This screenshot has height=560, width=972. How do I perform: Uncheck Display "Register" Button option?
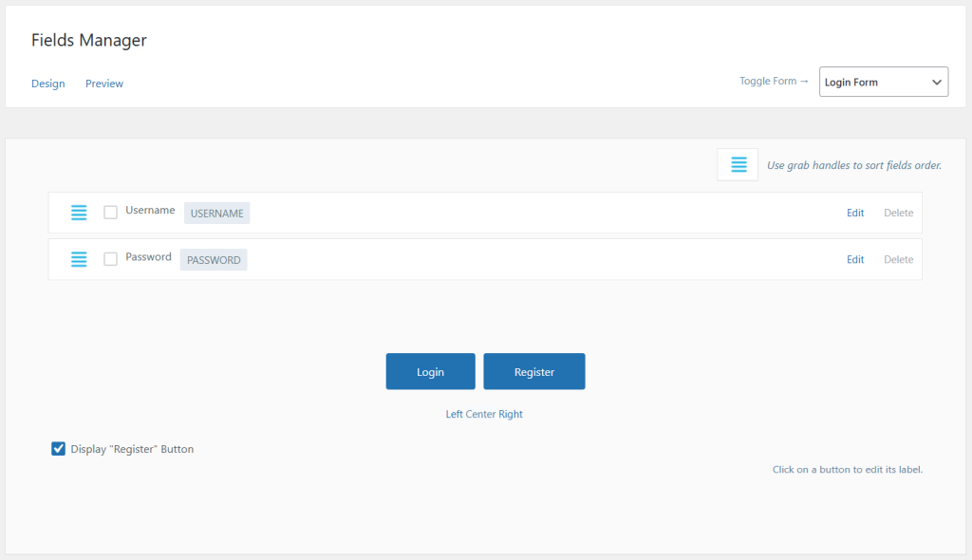[x=59, y=449]
